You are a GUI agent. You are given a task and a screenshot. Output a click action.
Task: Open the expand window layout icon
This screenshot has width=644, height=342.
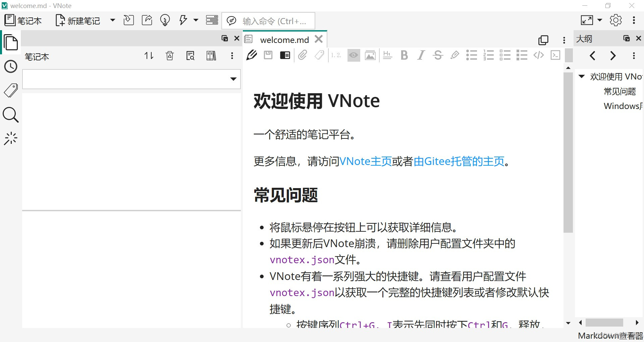587,20
